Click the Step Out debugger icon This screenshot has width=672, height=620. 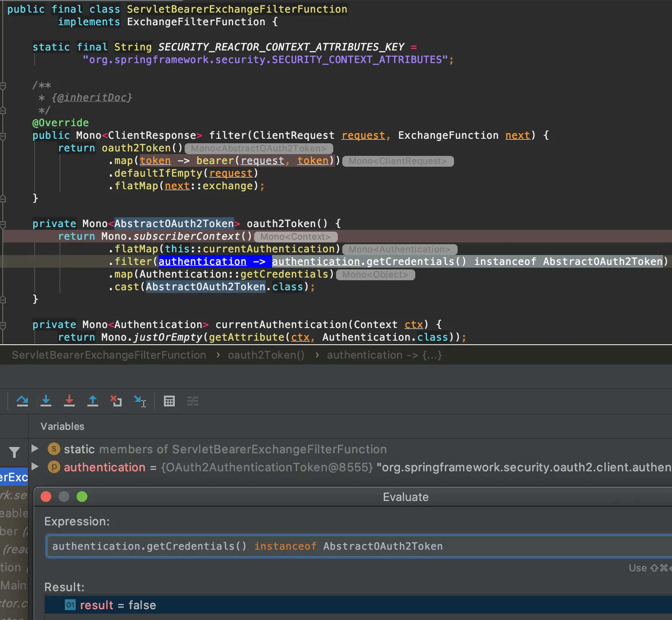coord(93,401)
